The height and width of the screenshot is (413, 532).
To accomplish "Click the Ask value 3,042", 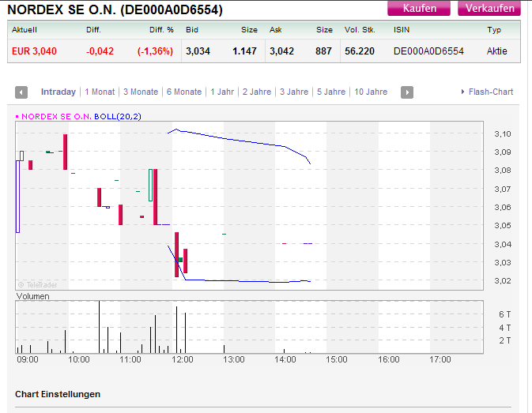I will (x=281, y=51).
